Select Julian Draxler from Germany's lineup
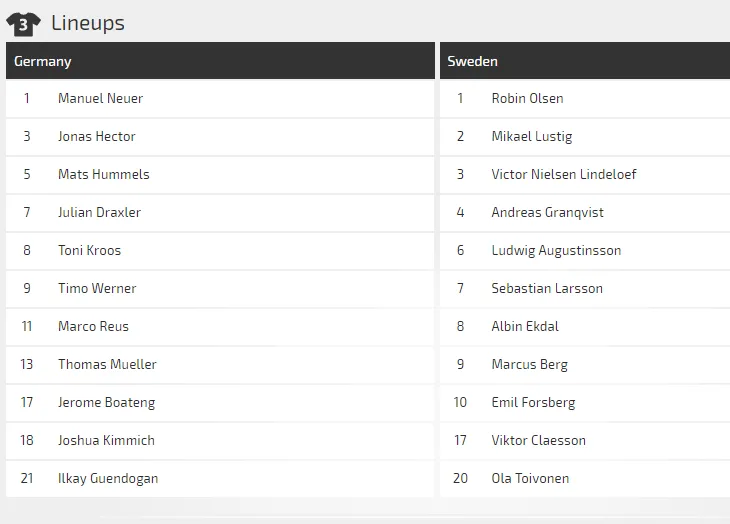Screen dimensions: 730x524 pyautogui.click(x=99, y=212)
